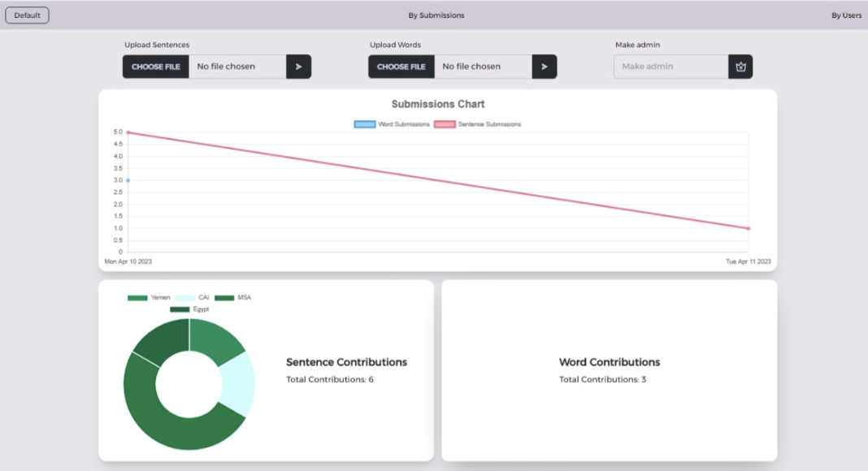Toggle the Egypt legend entry

click(x=189, y=309)
